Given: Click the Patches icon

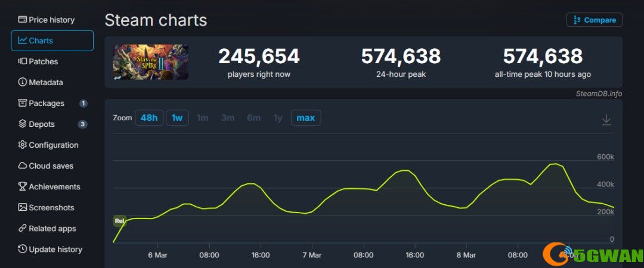Looking at the screenshot, I should coord(23,61).
